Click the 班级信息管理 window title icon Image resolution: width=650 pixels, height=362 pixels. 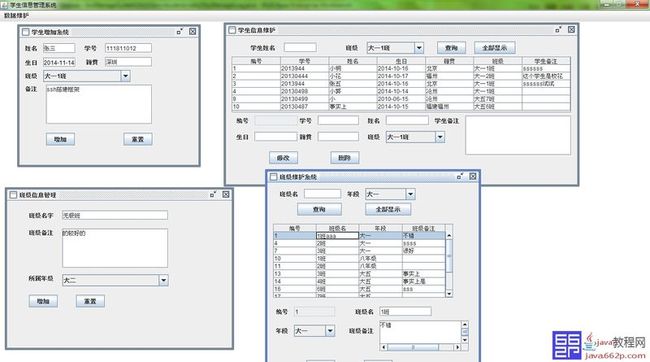point(13,195)
